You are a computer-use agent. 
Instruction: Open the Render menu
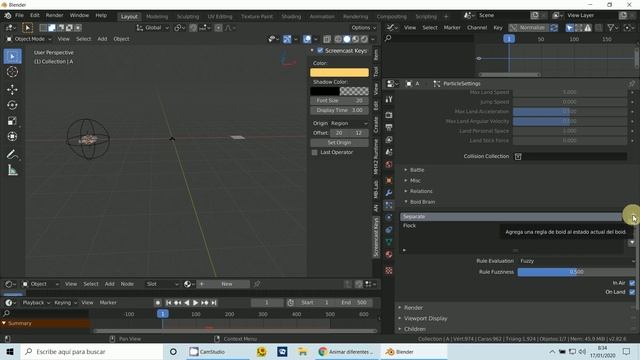coord(54,16)
